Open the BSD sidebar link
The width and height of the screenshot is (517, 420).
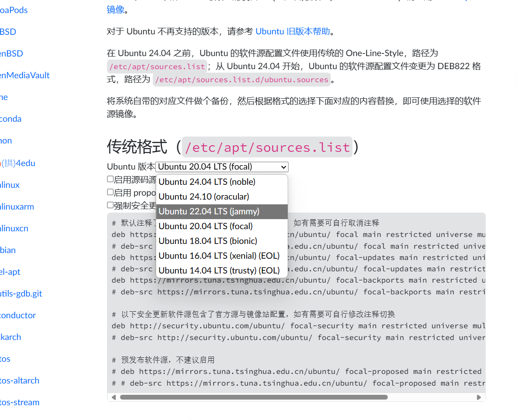[8, 32]
